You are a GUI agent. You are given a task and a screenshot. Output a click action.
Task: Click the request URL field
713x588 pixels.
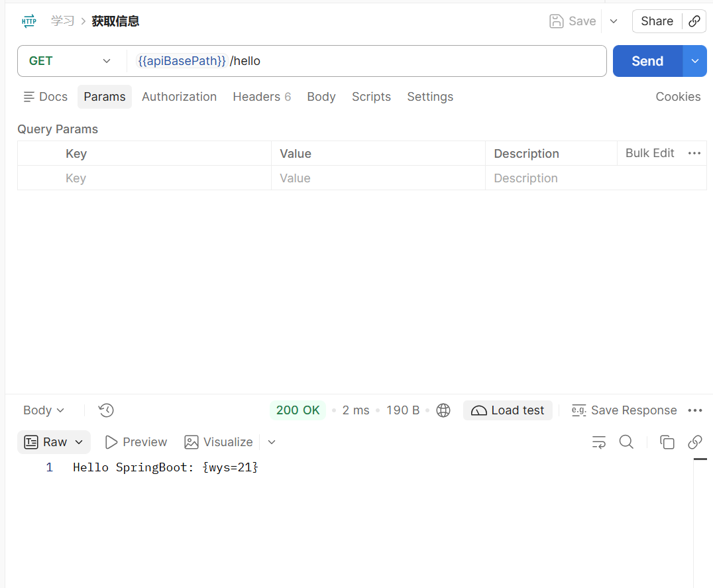point(366,61)
